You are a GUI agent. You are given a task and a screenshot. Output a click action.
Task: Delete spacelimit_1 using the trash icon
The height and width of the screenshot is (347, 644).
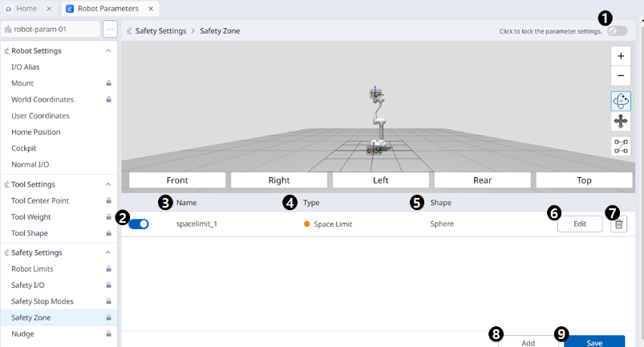click(x=618, y=224)
